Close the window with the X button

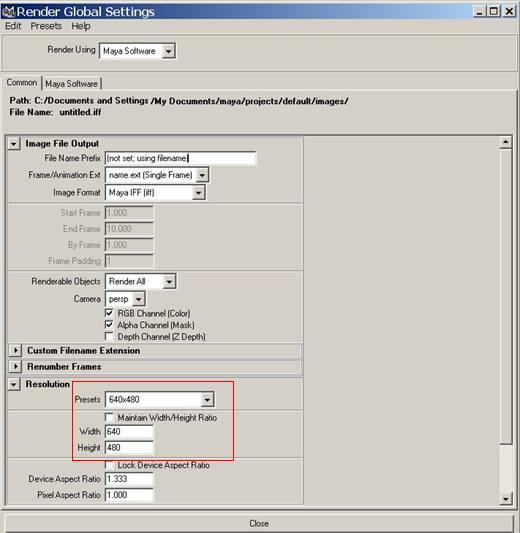pos(509,12)
